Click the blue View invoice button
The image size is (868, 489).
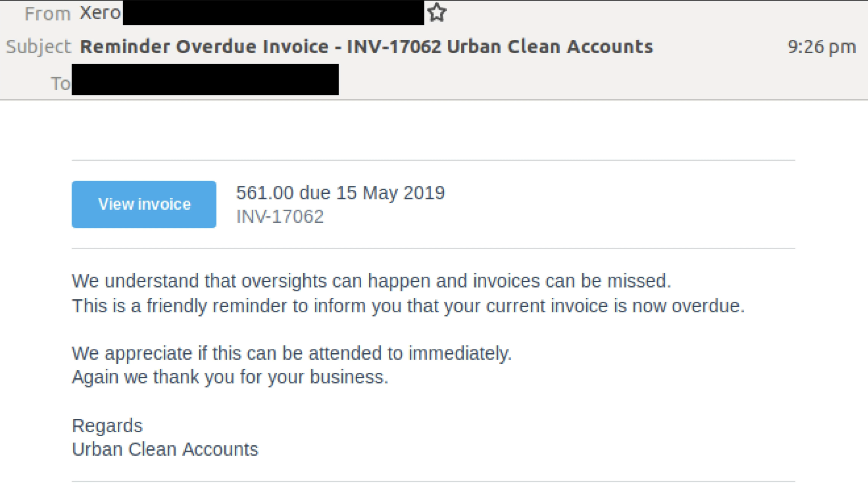(x=144, y=204)
